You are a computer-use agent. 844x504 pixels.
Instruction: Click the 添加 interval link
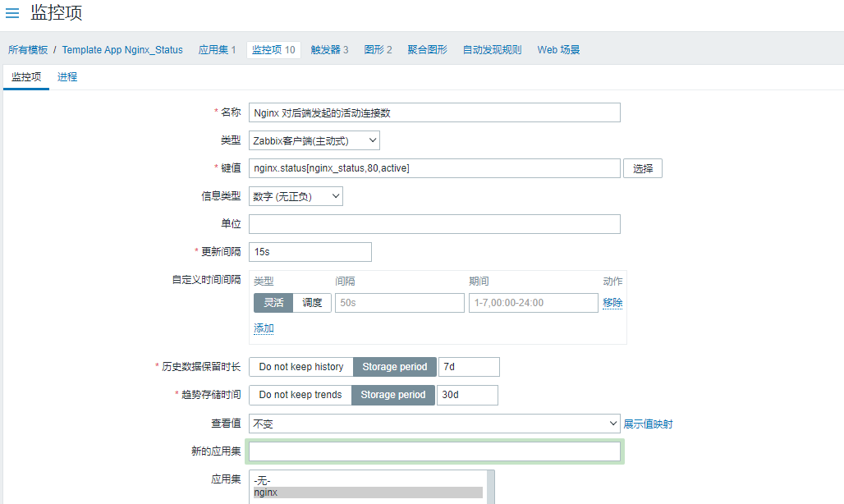[264, 328]
